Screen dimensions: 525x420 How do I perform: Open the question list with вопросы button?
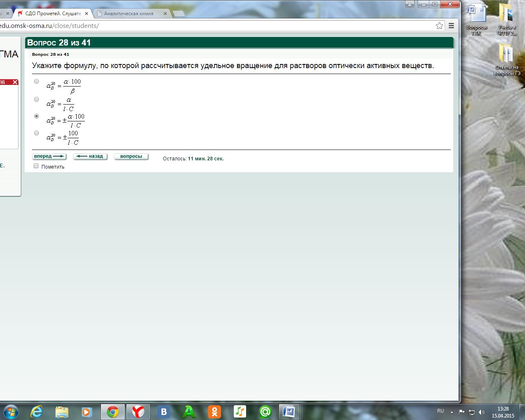131,156
